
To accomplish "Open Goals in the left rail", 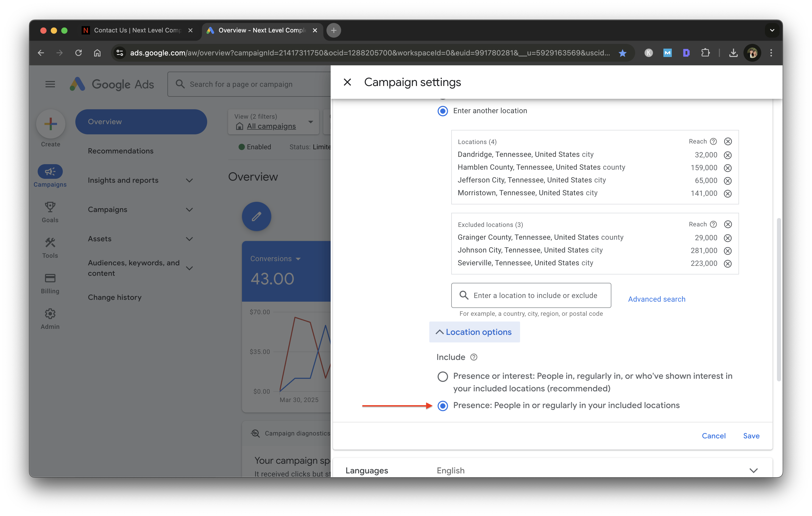I will coord(50,212).
